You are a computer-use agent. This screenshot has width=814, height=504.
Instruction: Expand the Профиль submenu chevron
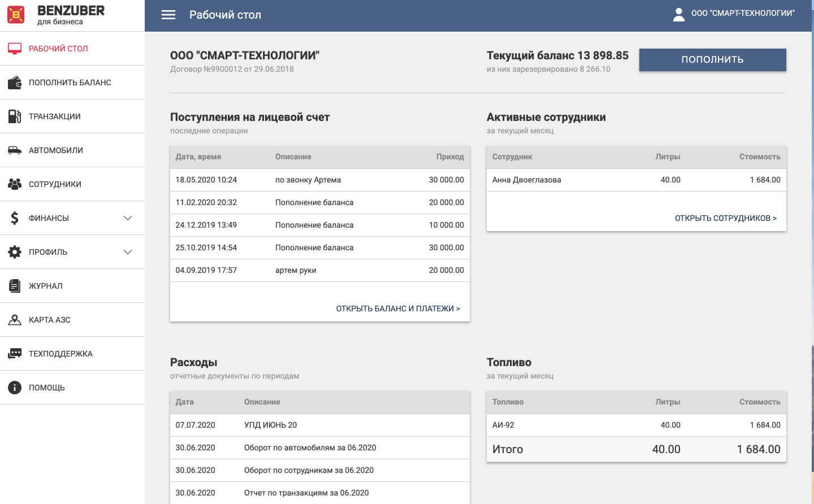pos(128,252)
